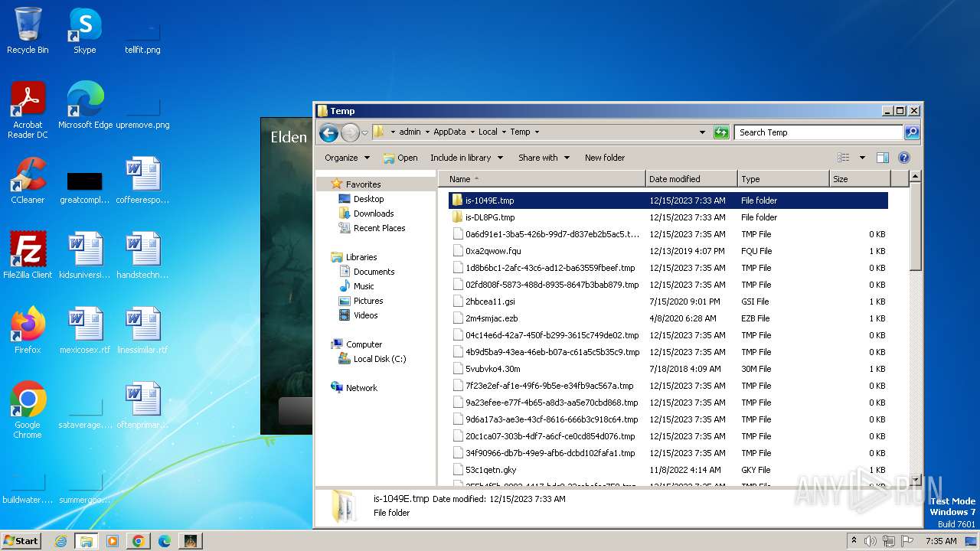The width and height of the screenshot is (980, 551).
Task: Sort by Size column header
Action: point(861,179)
